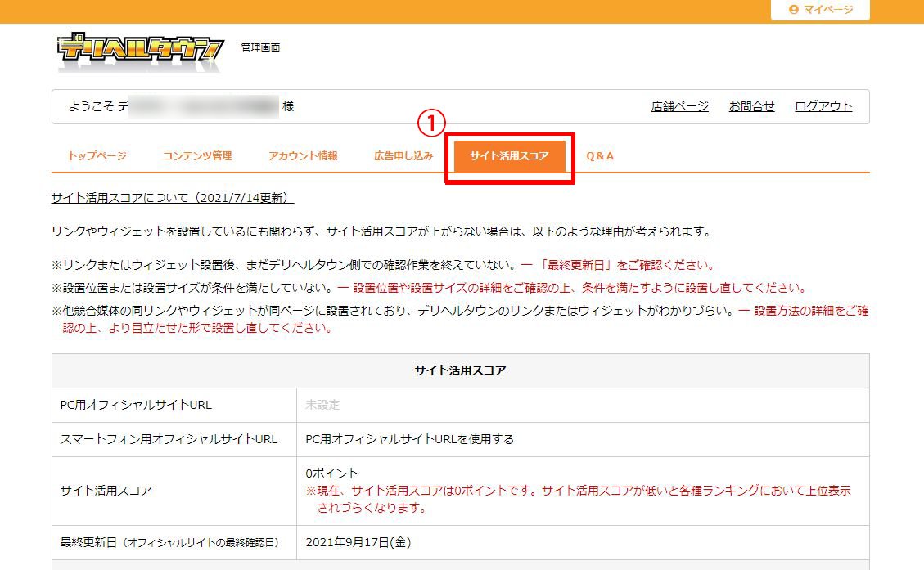
Task: Open the コンテンツ管理 tab
Action: pos(199,155)
